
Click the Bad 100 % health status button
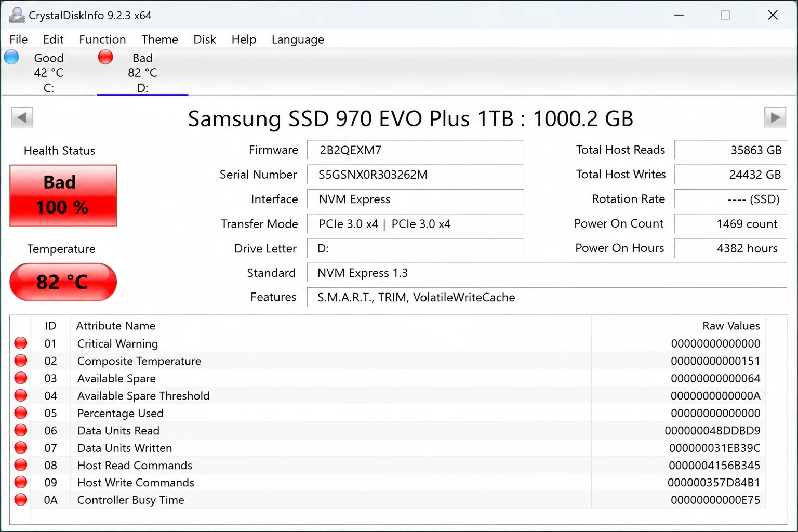pos(63,195)
